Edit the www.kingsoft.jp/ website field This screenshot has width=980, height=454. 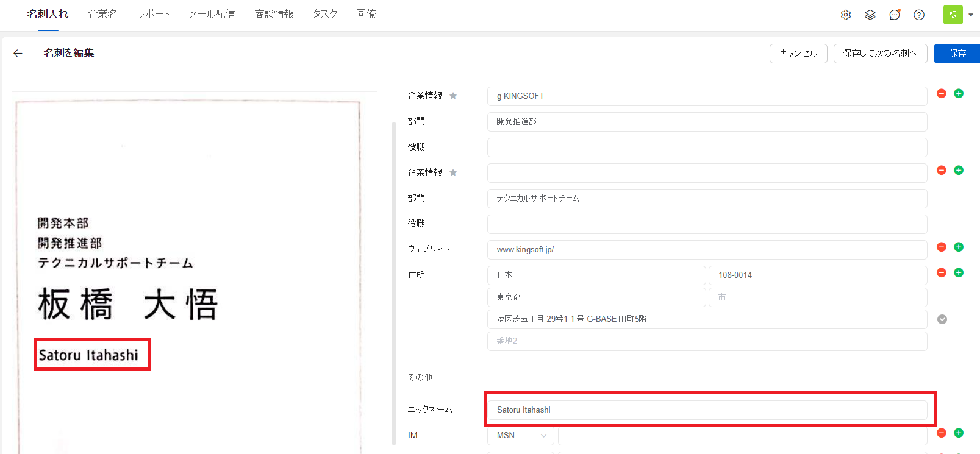pyautogui.click(x=707, y=250)
